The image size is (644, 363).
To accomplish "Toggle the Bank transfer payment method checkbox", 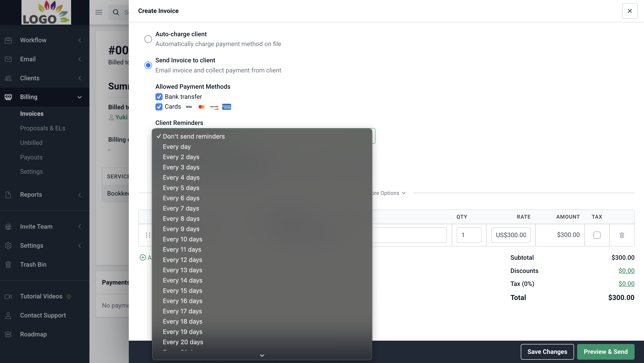I will (159, 97).
